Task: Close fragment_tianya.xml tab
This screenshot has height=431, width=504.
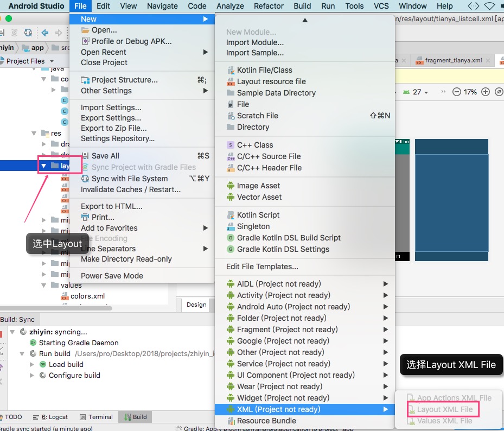Action: tap(488, 60)
